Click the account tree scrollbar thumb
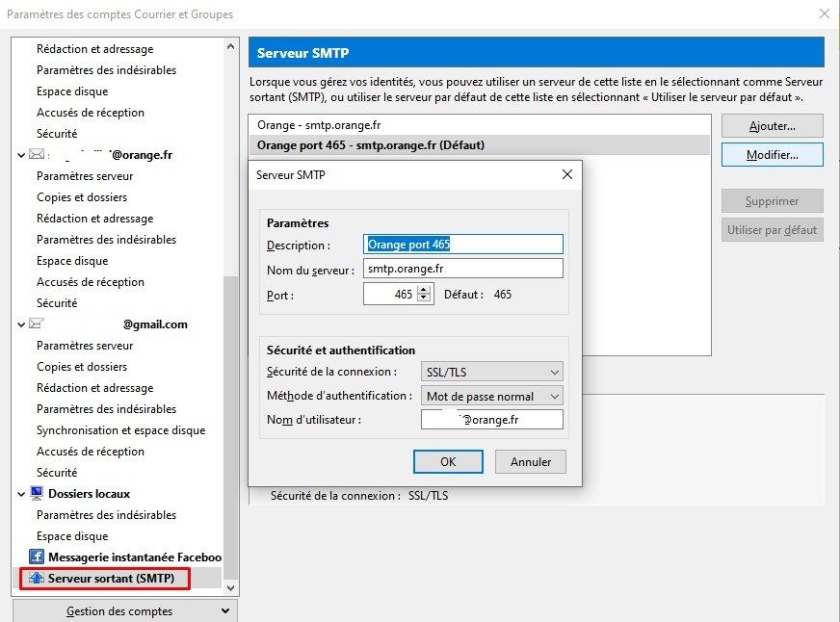This screenshot has height=622, width=840. pyautogui.click(x=230, y=428)
